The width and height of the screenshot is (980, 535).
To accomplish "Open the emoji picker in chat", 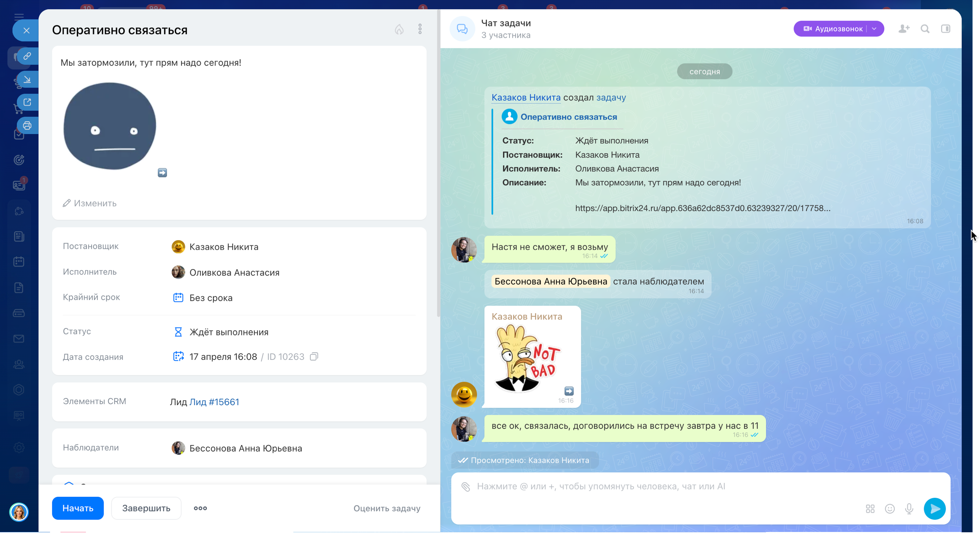I will pos(889,509).
